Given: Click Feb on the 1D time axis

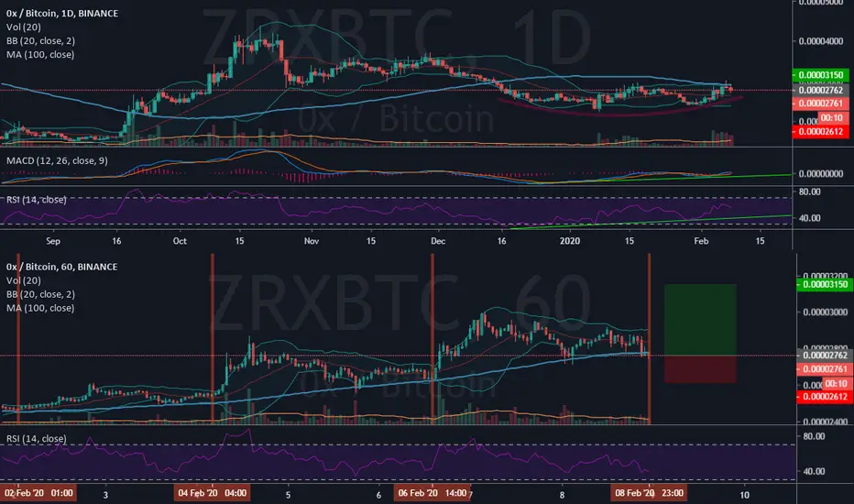Looking at the screenshot, I should [x=701, y=241].
